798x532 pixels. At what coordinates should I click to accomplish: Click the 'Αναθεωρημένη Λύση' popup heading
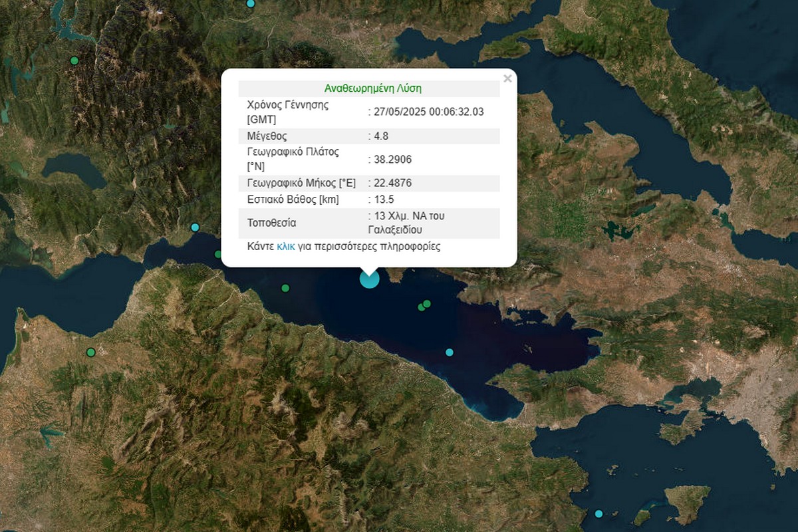(372, 88)
